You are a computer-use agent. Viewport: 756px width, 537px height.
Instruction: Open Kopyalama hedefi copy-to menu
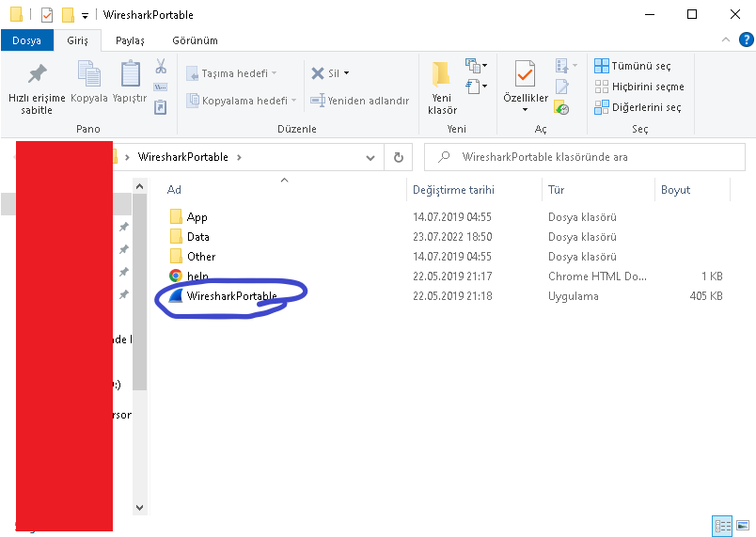pos(241,101)
